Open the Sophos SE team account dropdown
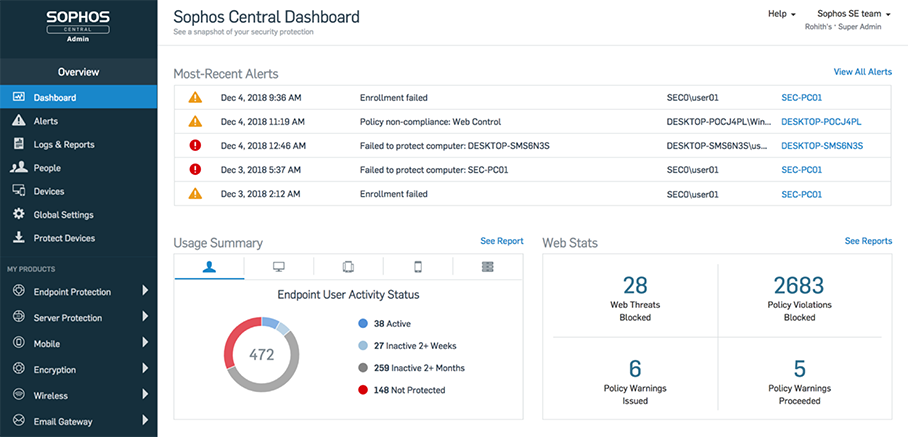The image size is (908, 437). click(x=853, y=14)
